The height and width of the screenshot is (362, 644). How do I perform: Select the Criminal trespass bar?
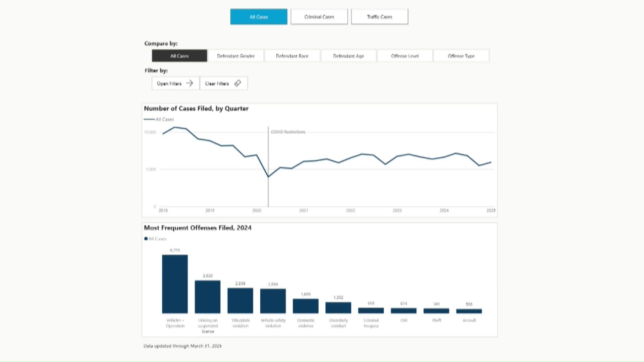tap(371, 311)
